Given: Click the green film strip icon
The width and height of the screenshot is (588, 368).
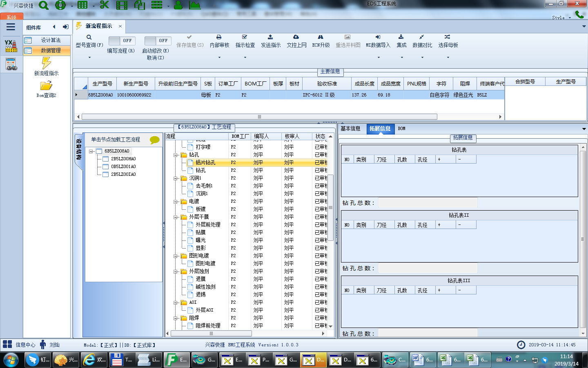Looking at the screenshot, I should (122, 5).
